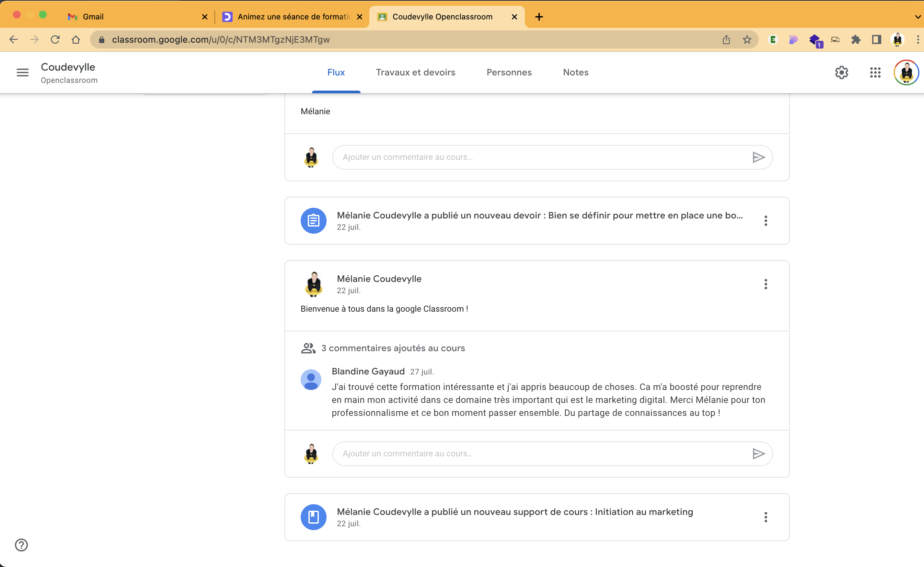The image size is (924, 567).
Task: Expand the 3 commentaires ajoutés au cours
Action: [x=393, y=348]
